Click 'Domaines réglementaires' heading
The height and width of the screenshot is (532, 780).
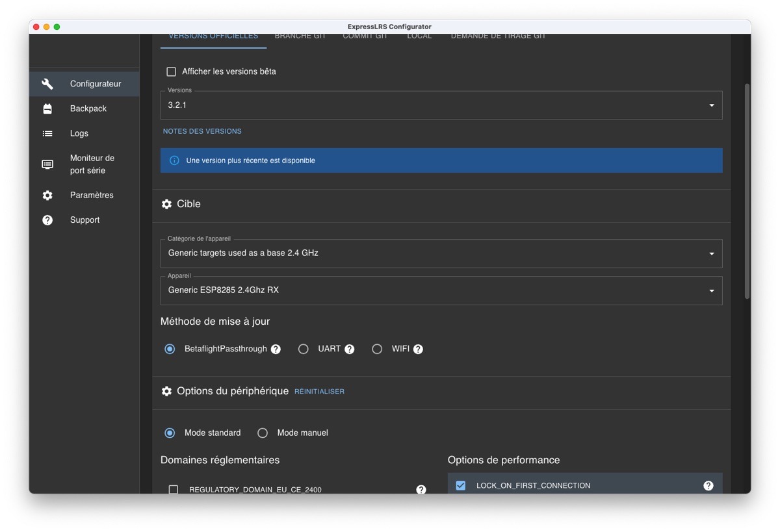[220, 460]
